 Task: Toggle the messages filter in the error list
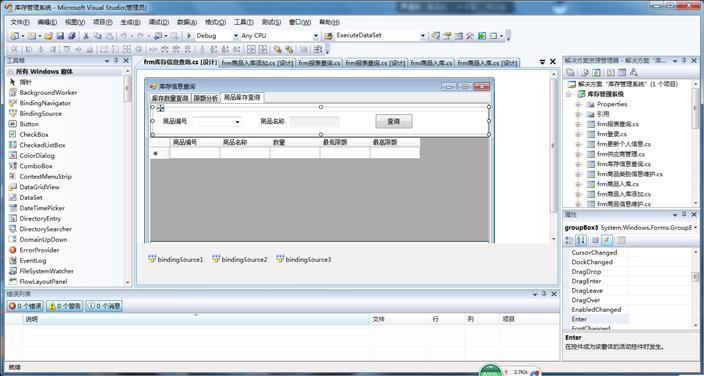point(104,306)
